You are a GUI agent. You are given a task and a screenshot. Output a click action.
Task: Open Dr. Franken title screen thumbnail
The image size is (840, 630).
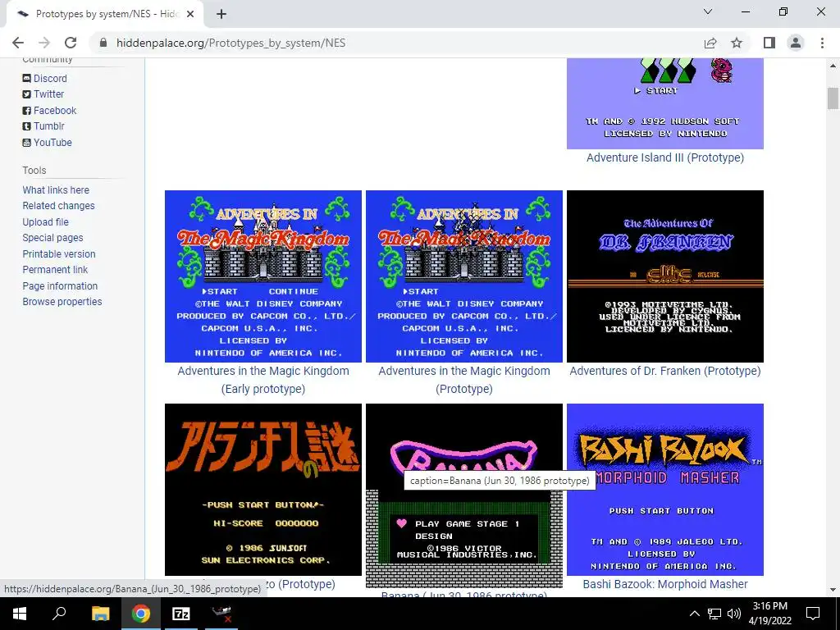[x=664, y=276]
